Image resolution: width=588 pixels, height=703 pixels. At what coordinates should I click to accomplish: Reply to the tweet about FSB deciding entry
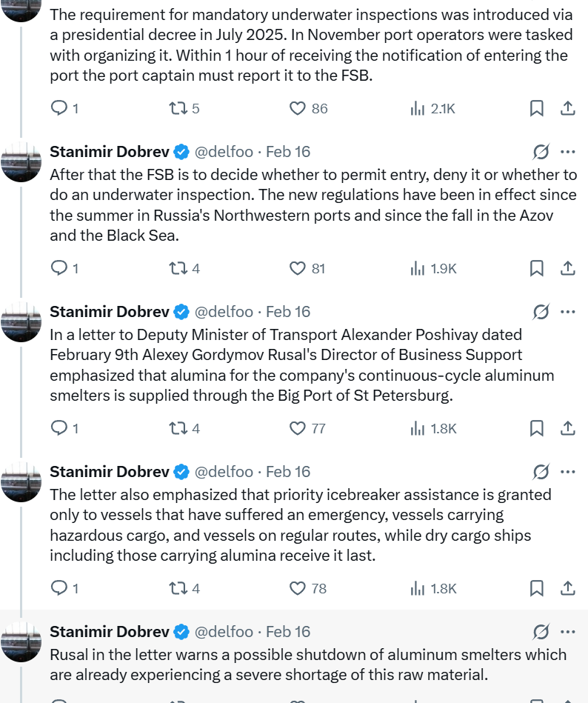pyautogui.click(x=59, y=269)
